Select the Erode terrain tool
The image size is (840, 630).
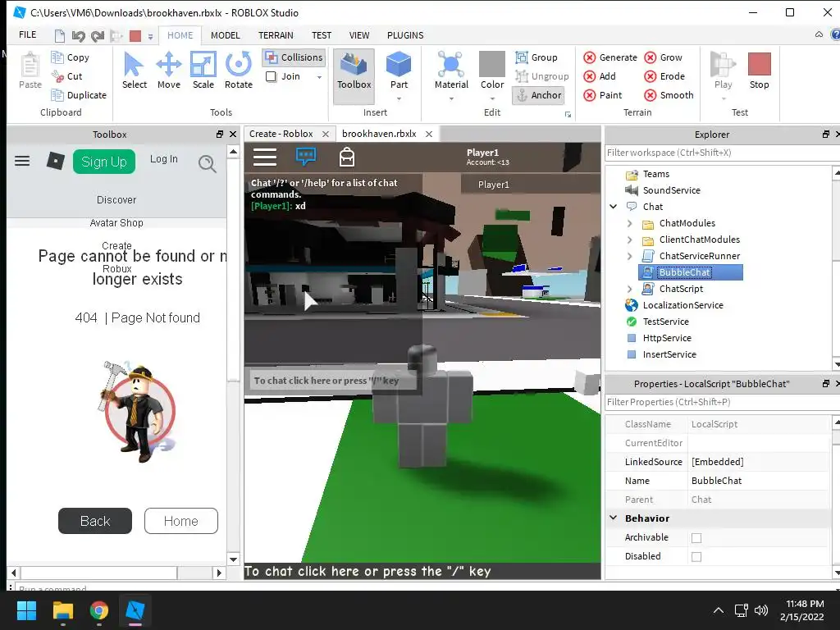[664, 76]
